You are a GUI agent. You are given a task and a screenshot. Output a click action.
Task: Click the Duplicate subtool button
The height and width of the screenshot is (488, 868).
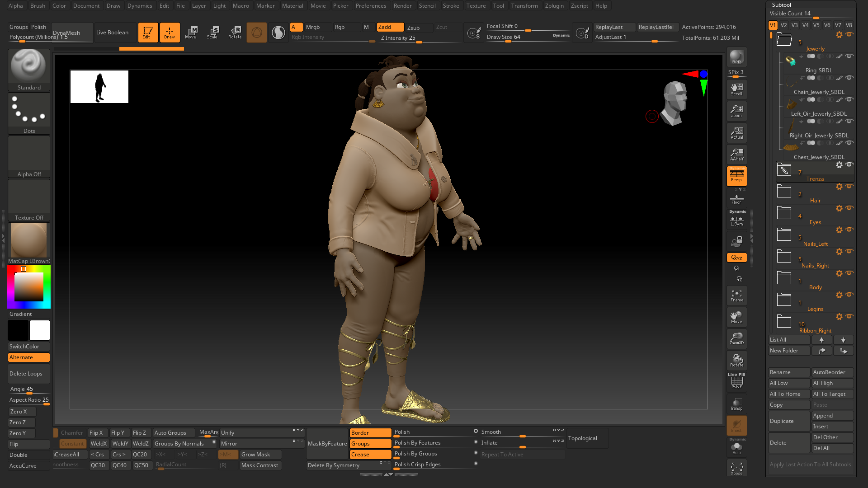(788, 421)
